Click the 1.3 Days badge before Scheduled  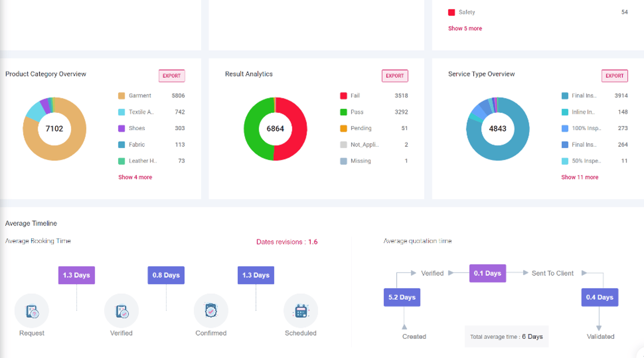(x=256, y=275)
